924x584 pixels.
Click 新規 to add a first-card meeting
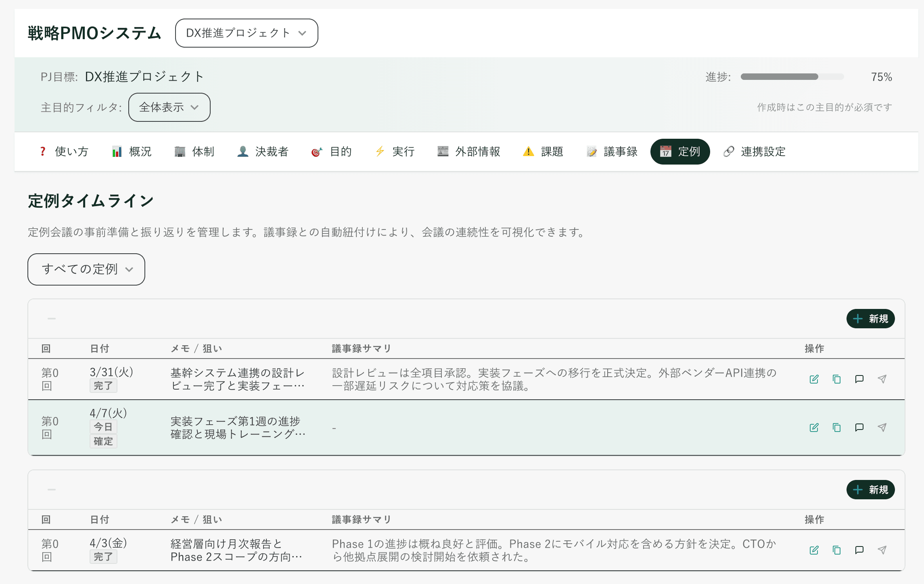tap(870, 318)
